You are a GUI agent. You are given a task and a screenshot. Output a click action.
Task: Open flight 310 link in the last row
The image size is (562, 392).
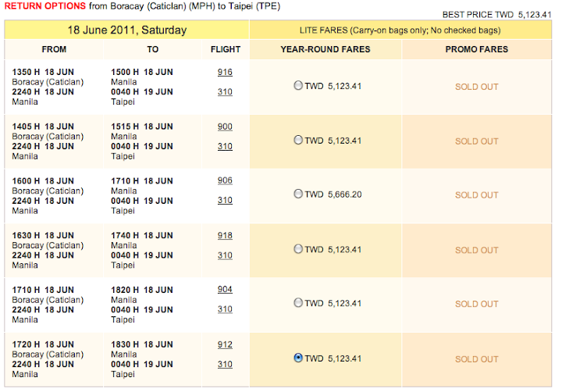(225, 365)
